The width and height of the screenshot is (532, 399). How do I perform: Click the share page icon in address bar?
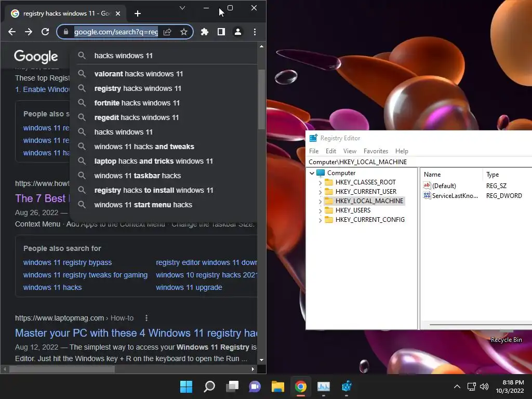[167, 32]
